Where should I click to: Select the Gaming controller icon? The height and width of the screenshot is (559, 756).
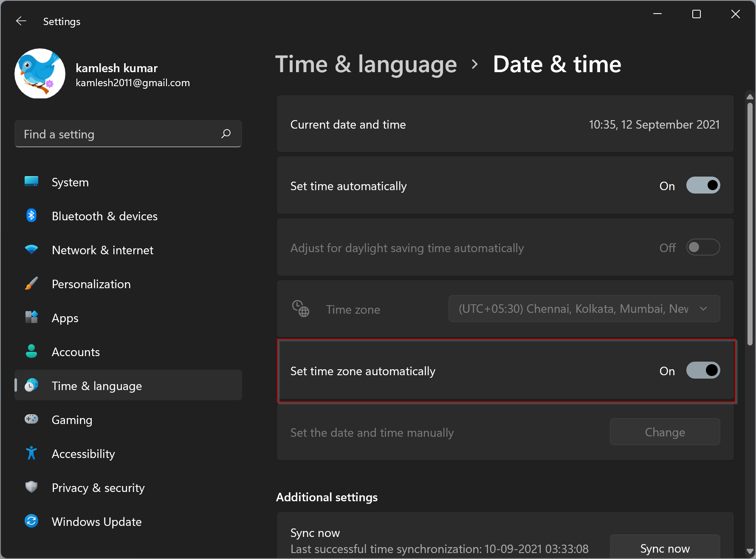tap(31, 419)
